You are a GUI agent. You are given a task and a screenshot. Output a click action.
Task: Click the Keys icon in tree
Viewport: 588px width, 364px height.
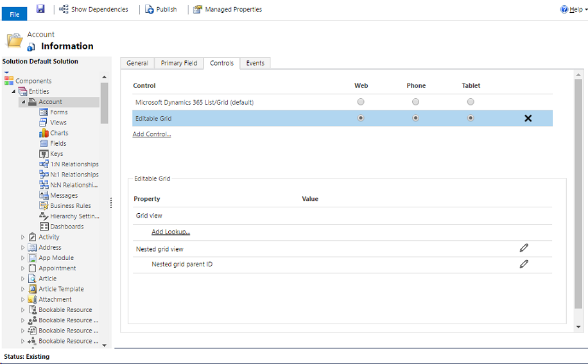click(44, 153)
